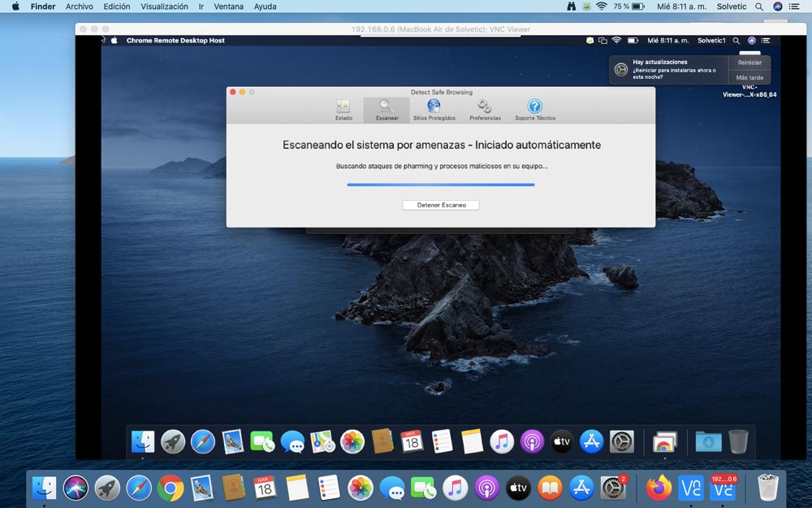Click the screen mirroring icon in remote menu bar
Viewport: 812px width, 508px height.
[603, 41]
